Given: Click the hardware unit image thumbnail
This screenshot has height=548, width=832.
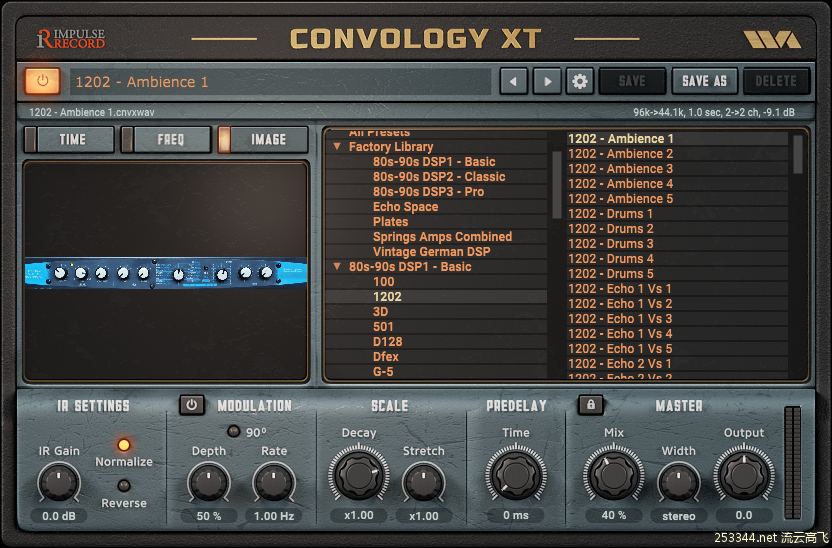Looking at the screenshot, I should click(166, 273).
